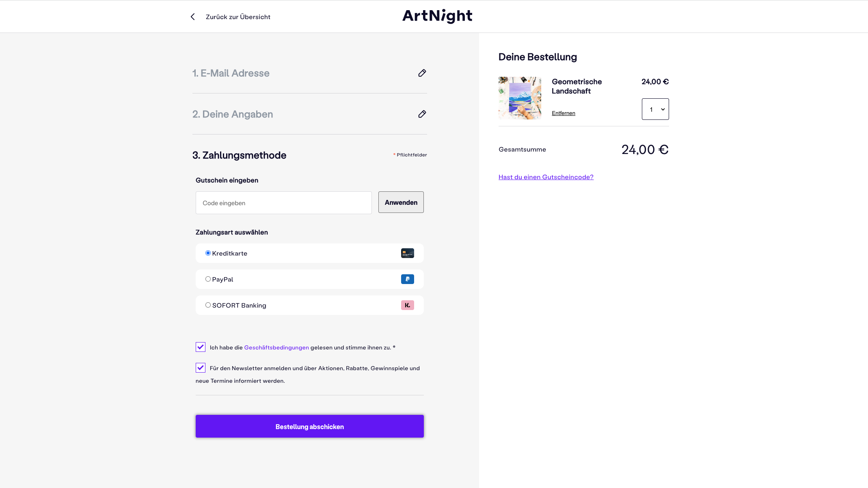Viewport: 868px width, 488px height.
Task: Click the Gutschein code input field
Action: [x=283, y=203]
